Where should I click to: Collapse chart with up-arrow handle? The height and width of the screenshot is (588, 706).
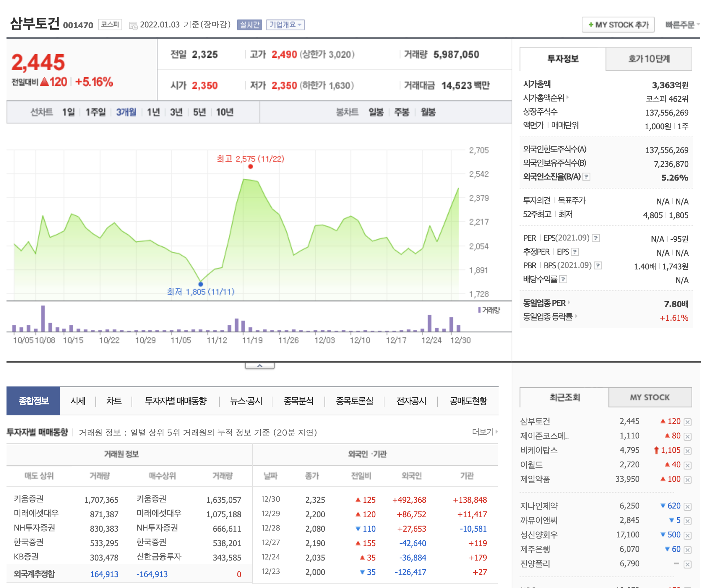(259, 366)
